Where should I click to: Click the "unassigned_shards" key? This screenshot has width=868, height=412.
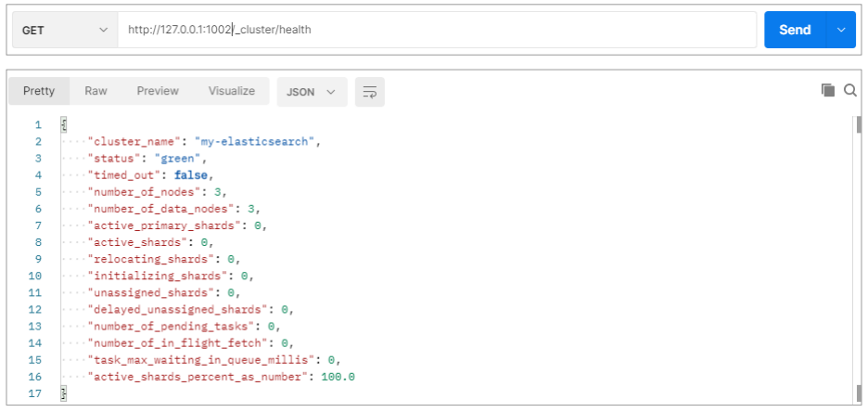pyautogui.click(x=152, y=293)
